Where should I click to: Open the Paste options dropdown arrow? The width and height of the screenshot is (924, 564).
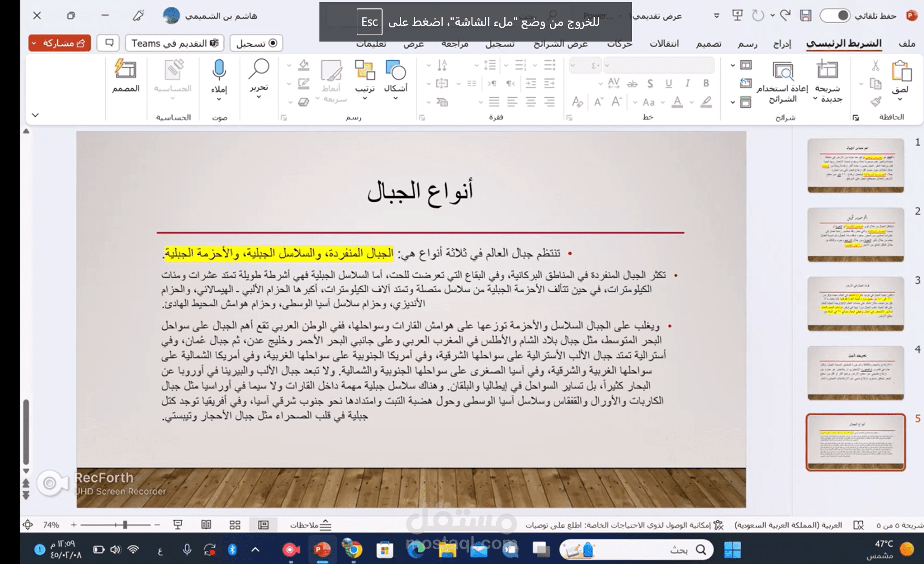900,99
